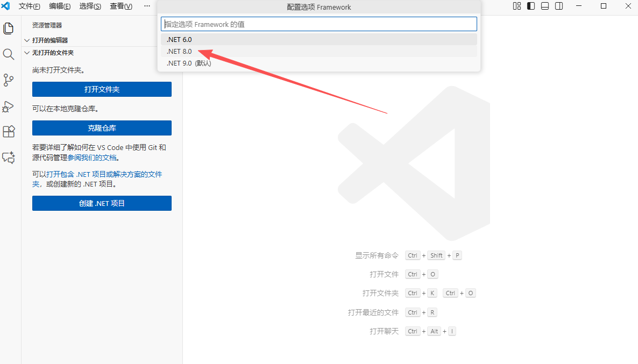Click the VS Code logo in title bar

pos(6,6)
